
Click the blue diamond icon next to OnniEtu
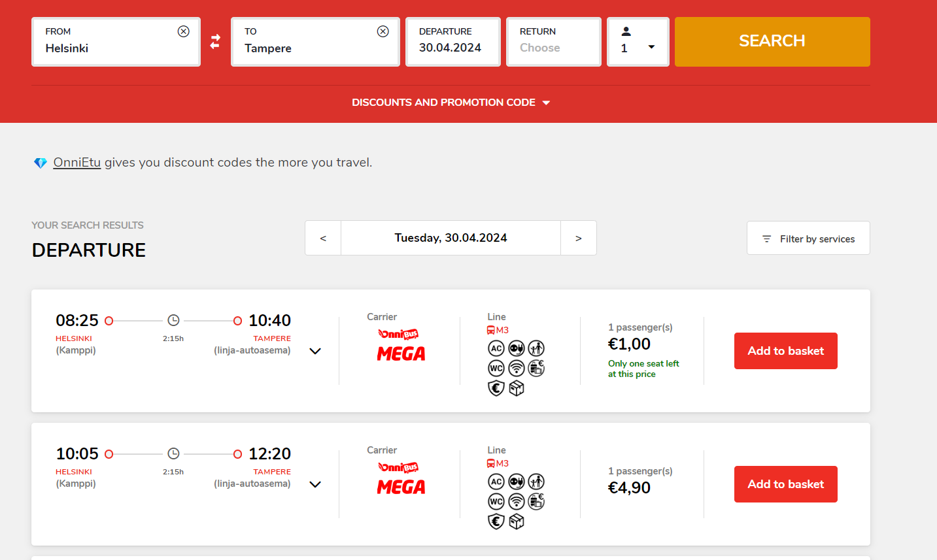pos(41,163)
